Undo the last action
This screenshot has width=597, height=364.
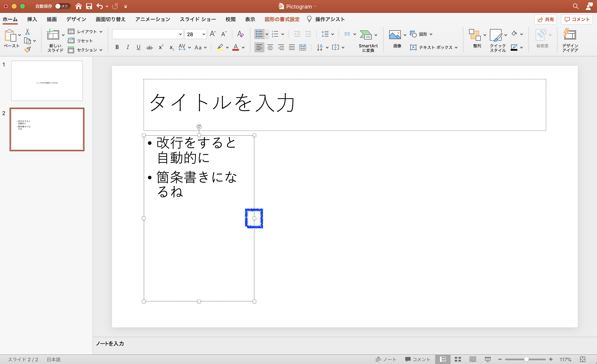tap(99, 6)
